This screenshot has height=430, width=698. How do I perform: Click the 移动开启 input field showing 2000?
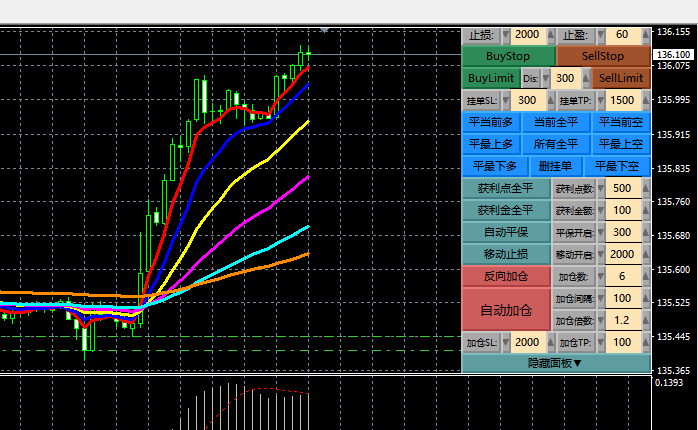click(623, 254)
